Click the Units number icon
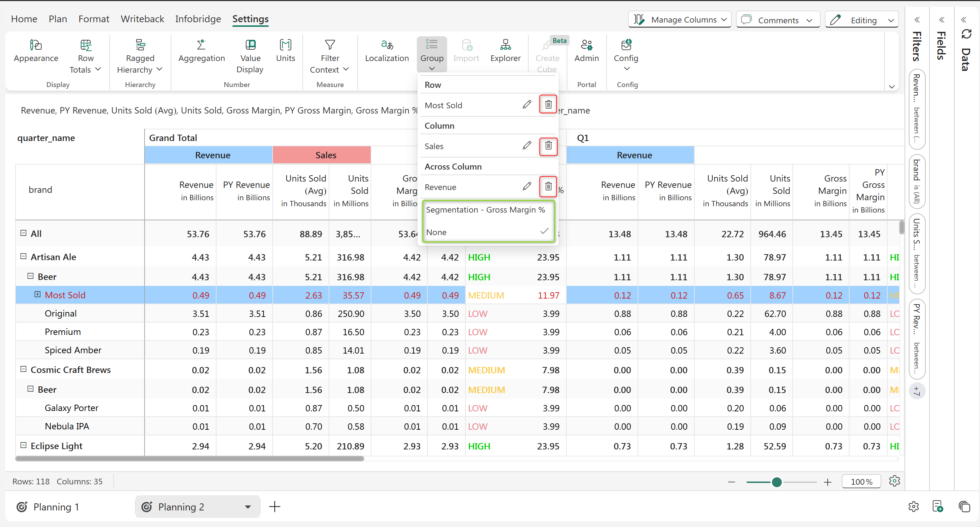 (x=285, y=51)
